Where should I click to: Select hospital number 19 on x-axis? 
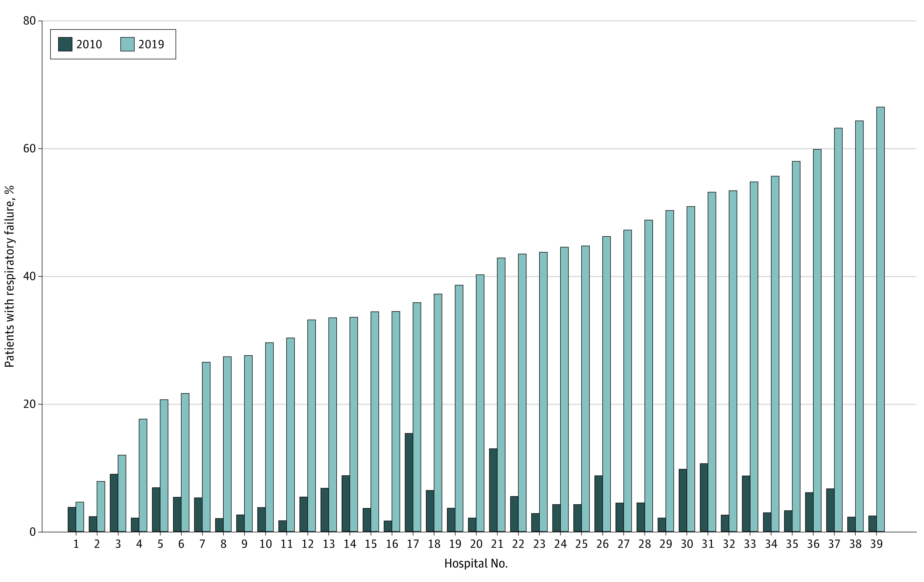point(455,544)
